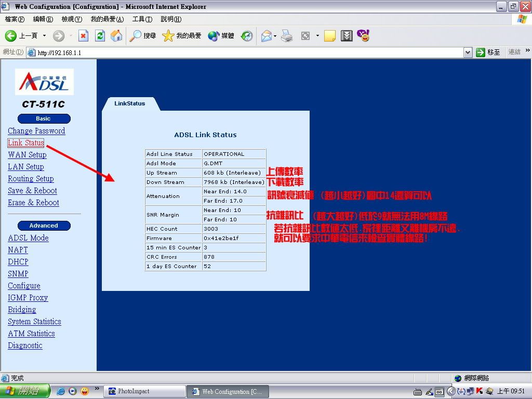Click the Web Configuration taskbar button
Viewport: 532px width, 399px height.
pyautogui.click(x=228, y=391)
